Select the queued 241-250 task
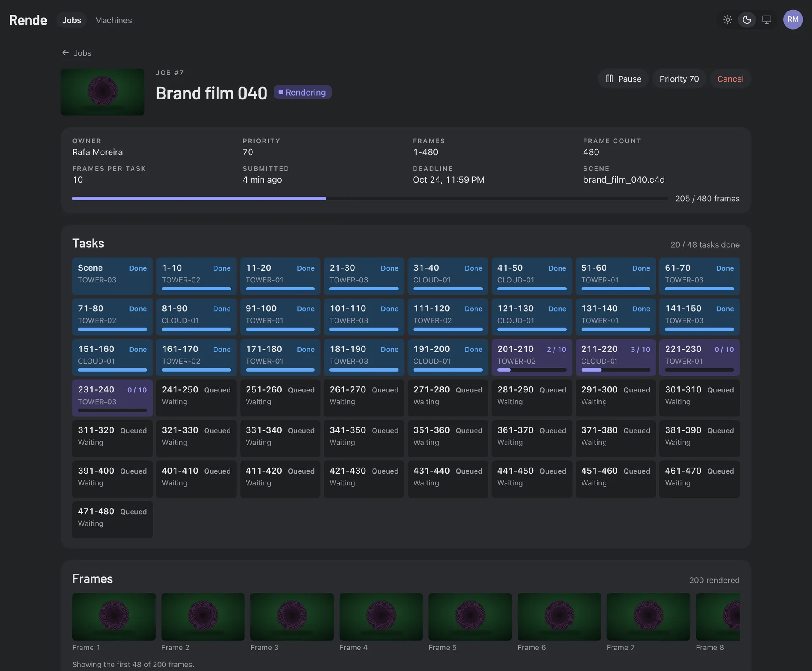812x671 pixels. click(196, 398)
